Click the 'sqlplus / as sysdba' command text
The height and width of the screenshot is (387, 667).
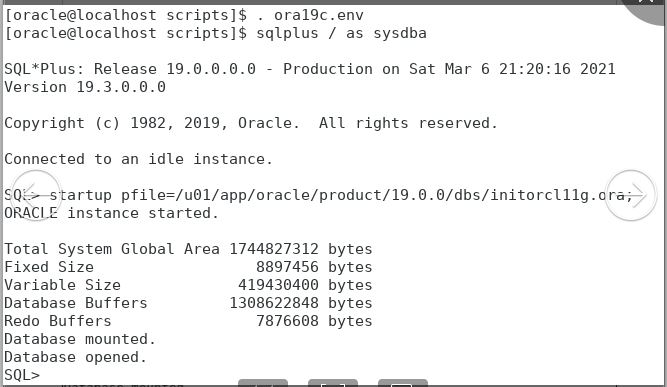click(341, 33)
